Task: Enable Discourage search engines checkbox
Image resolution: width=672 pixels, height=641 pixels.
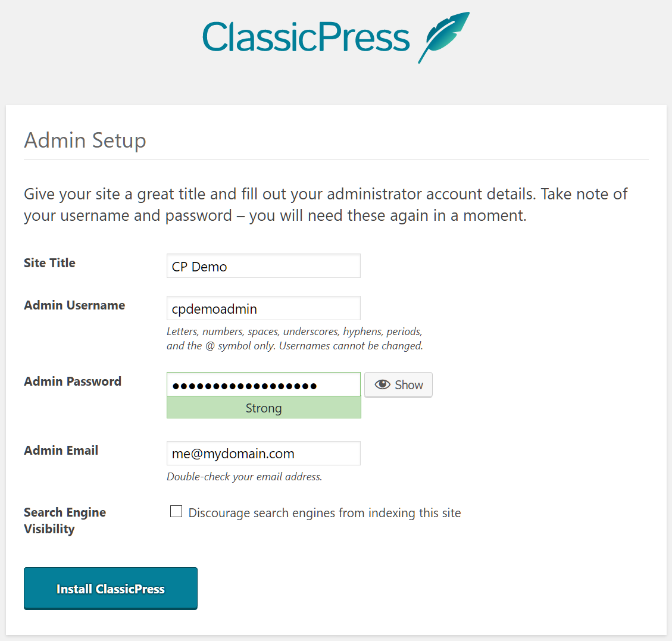Action: pos(176,512)
